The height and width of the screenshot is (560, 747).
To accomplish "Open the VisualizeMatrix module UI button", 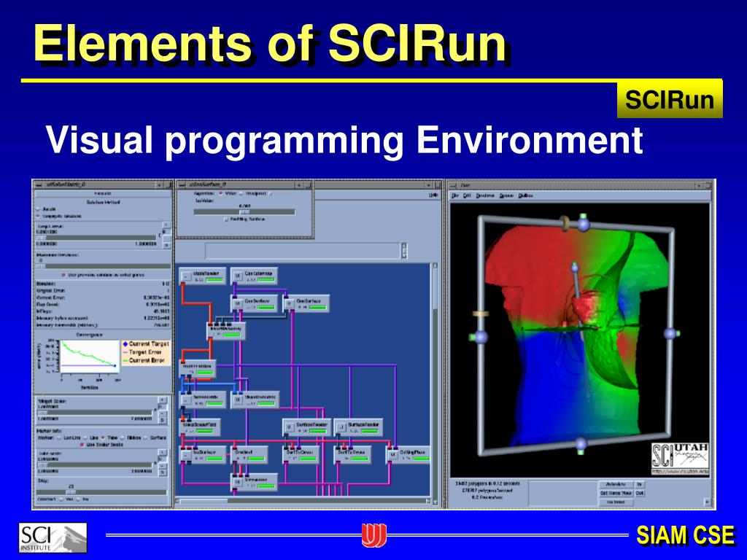I will pyautogui.click(x=238, y=400).
